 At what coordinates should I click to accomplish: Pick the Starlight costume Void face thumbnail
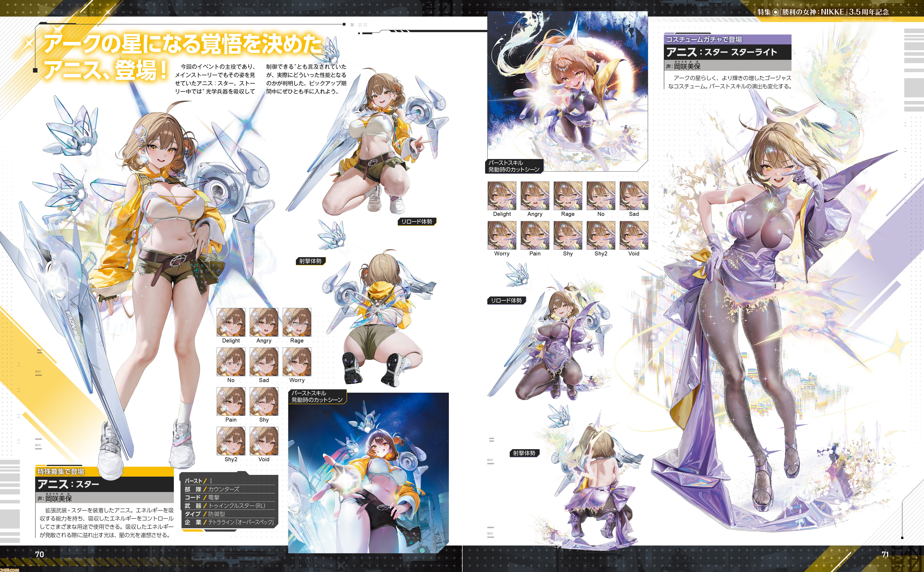634,235
